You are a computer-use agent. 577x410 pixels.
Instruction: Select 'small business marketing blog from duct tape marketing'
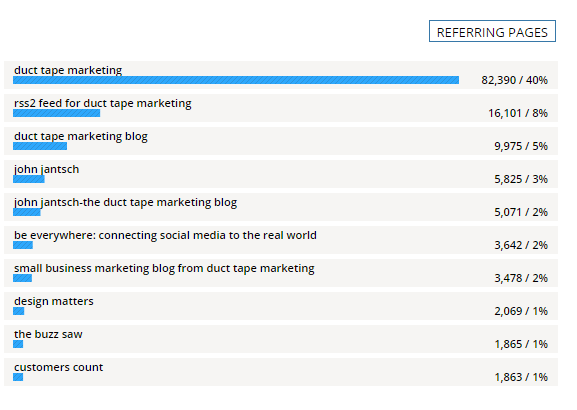[x=164, y=268]
